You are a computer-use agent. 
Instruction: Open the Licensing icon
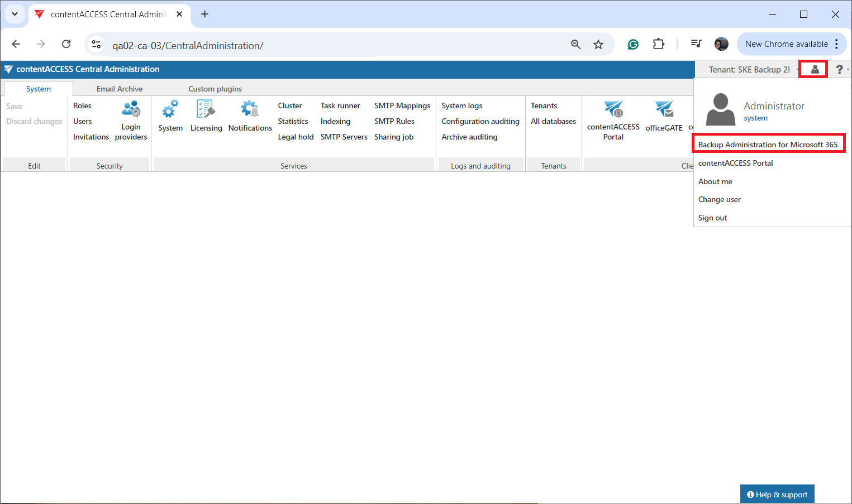(206, 109)
